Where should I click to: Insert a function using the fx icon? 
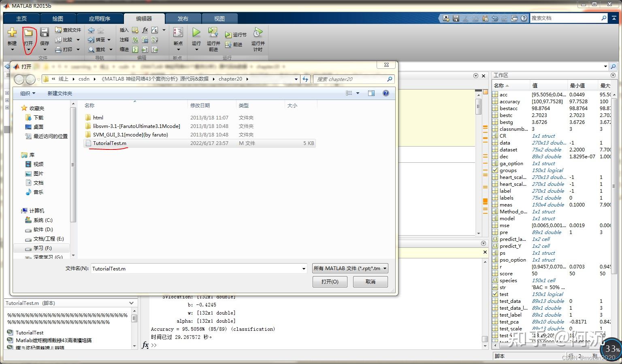pyautogui.click(x=145, y=30)
